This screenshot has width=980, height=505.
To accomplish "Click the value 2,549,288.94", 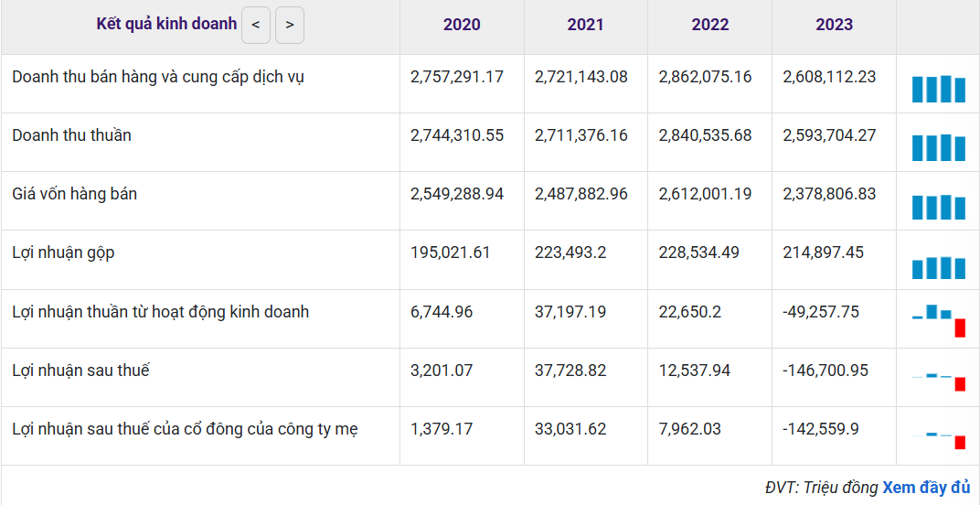I will coord(457,194).
